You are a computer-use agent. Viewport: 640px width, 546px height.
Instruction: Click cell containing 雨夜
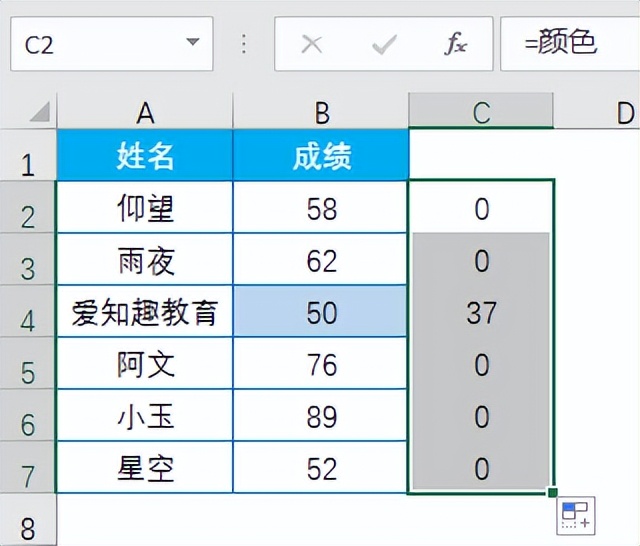coord(145,259)
